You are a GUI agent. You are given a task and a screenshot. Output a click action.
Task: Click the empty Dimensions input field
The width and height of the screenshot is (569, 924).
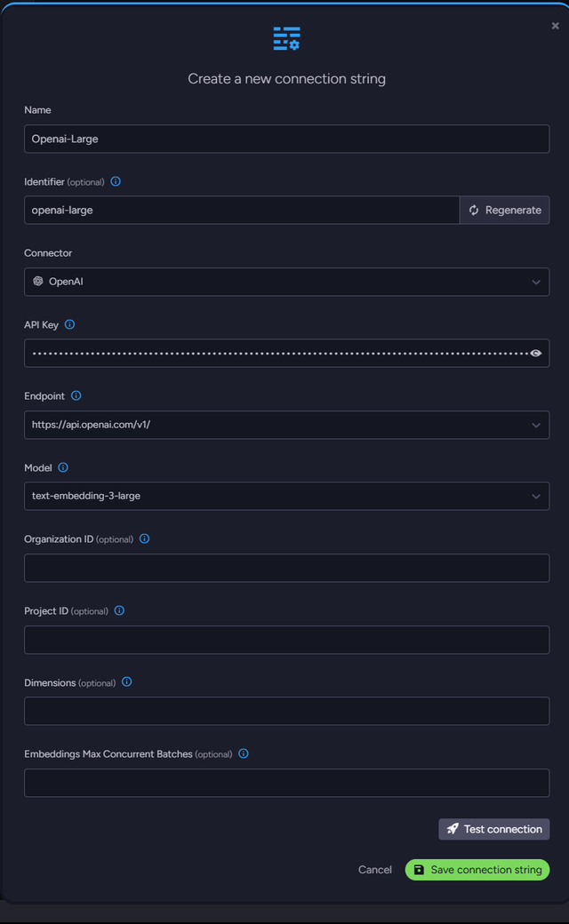(x=286, y=711)
